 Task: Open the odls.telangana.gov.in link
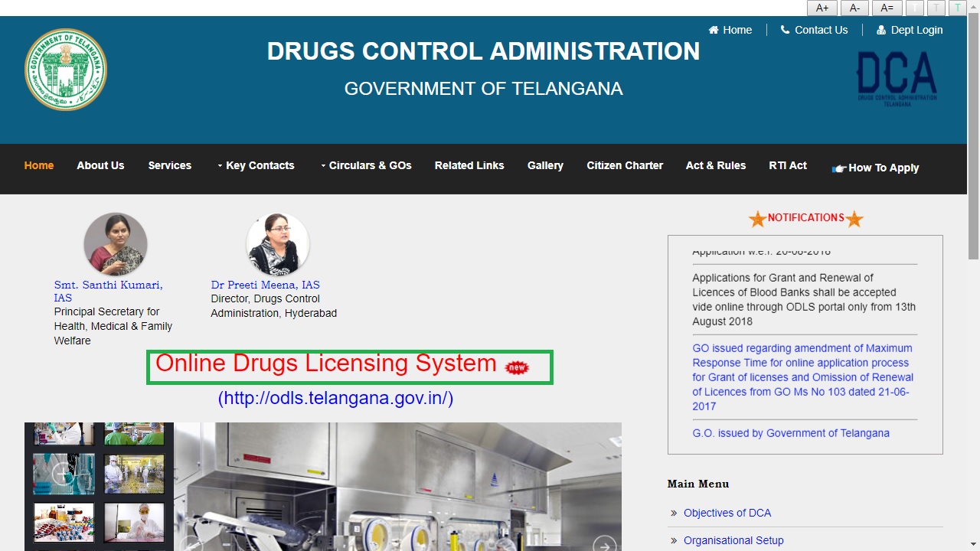coord(335,398)
